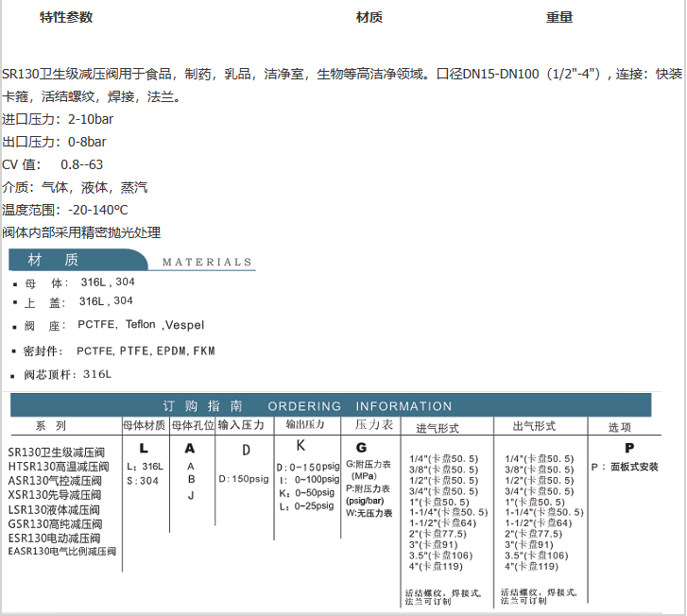The image size is (687, 616).
Task: Open the 材质 tab
Action: [369, 17]
